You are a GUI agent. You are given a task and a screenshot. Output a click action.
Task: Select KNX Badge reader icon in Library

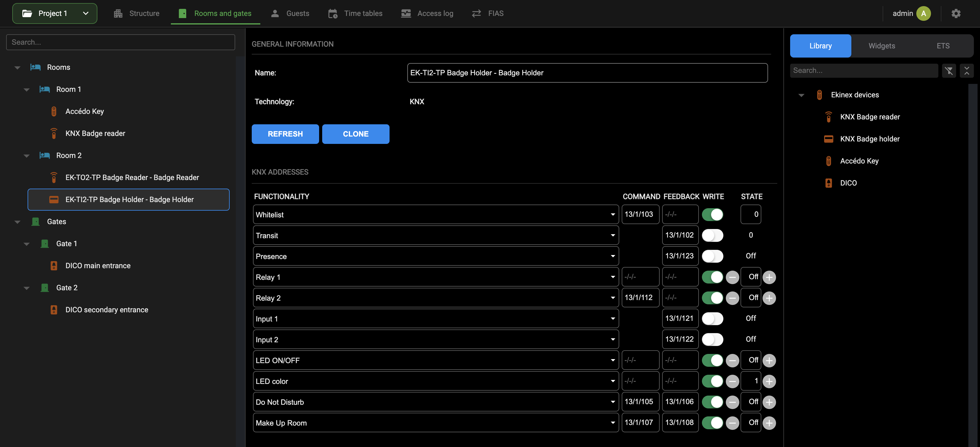pos(829,117)
